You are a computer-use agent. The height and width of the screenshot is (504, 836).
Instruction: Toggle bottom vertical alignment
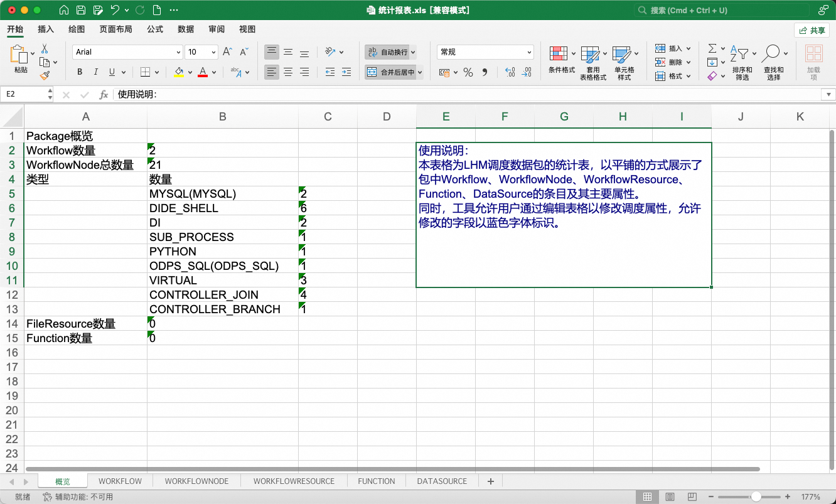pyautogui.click(x=304, y=52)
